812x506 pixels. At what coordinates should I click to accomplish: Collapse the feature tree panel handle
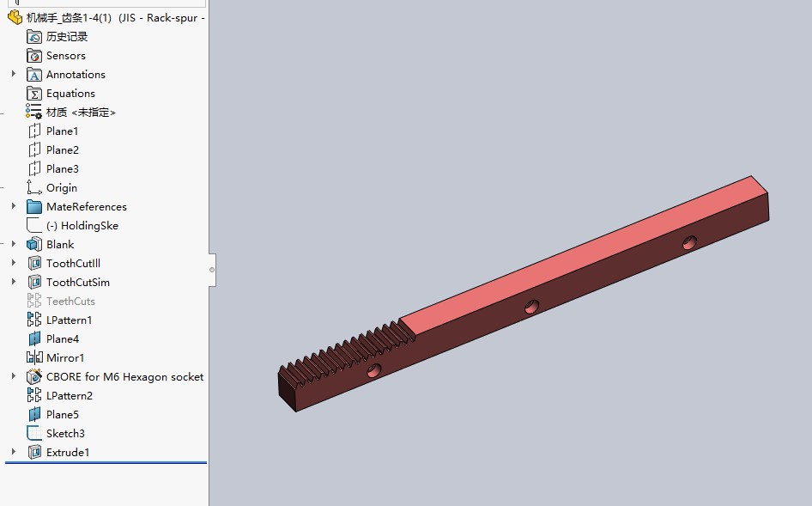click(x=212, y=270)
